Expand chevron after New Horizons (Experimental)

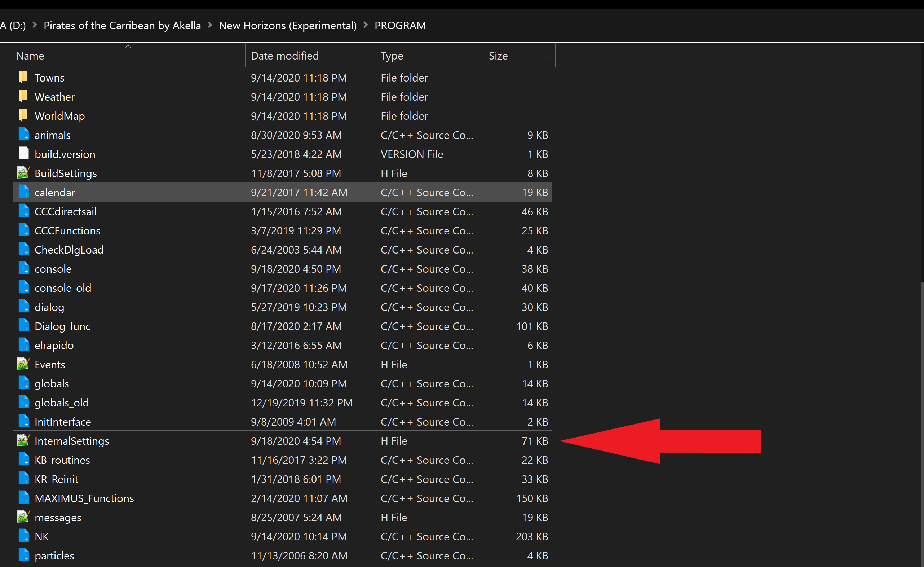pyautogui.click(x=366, y=25)
